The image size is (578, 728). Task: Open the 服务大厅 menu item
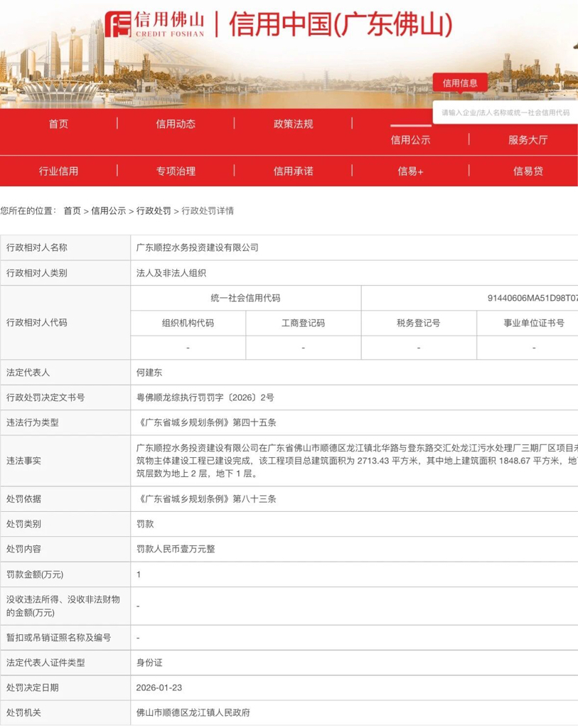click(528, 140)
